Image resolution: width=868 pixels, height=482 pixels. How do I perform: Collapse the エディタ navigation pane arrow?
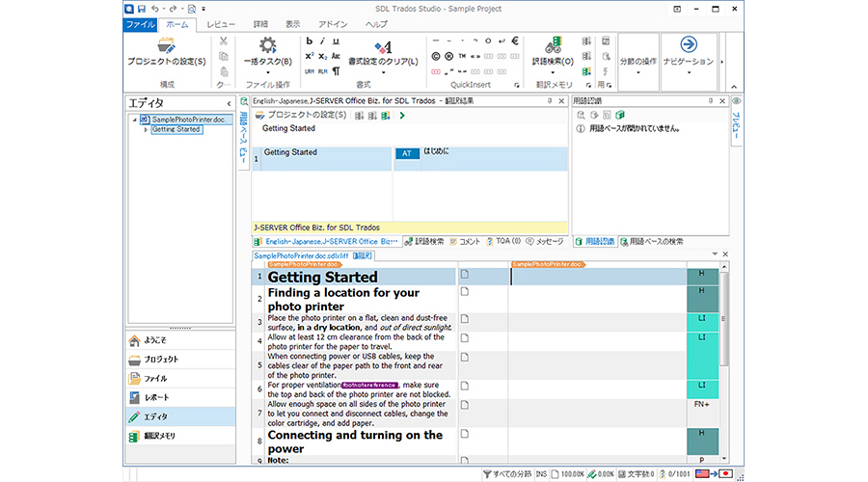pyautogui.click(x=230, y=103)
